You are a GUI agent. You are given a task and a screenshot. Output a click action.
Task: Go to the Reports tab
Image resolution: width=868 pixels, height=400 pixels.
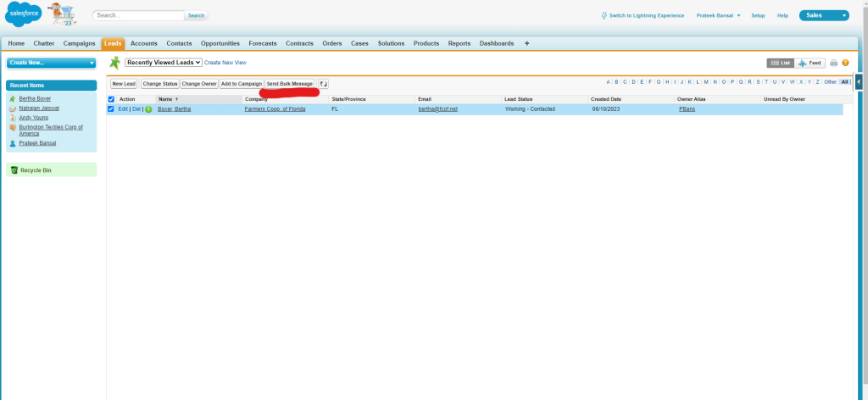tap(459, 43)
